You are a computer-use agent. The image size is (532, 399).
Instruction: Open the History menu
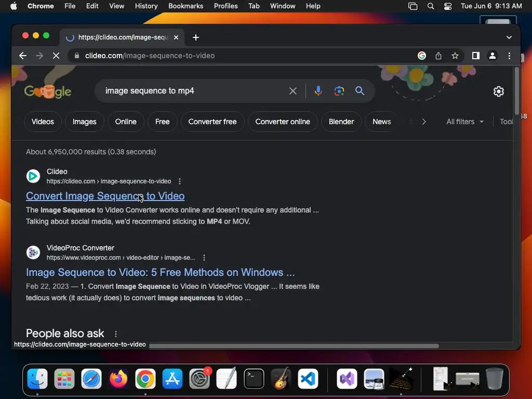point(146,6)
